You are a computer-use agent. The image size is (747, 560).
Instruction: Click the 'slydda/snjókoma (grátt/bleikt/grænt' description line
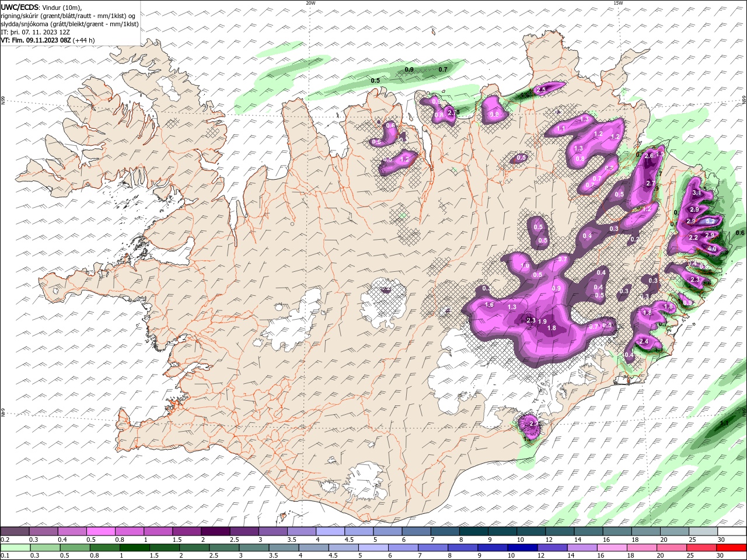(69, 24)
